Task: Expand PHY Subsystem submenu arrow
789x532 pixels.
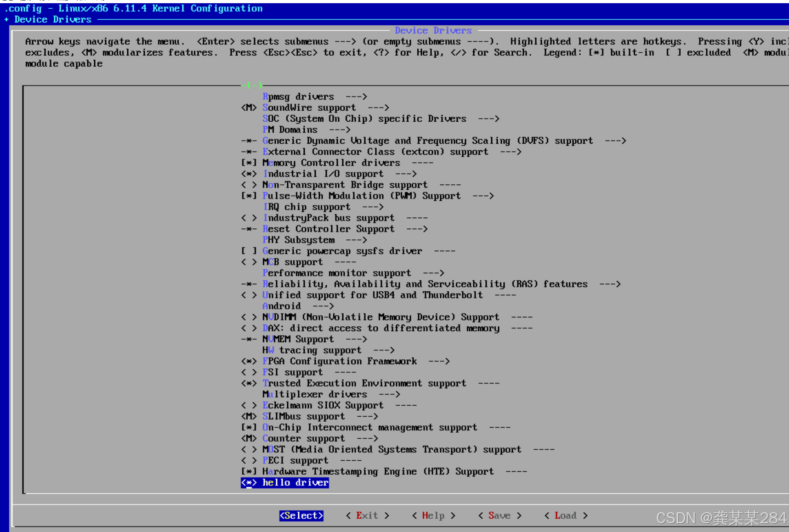Action: [356, 240]
